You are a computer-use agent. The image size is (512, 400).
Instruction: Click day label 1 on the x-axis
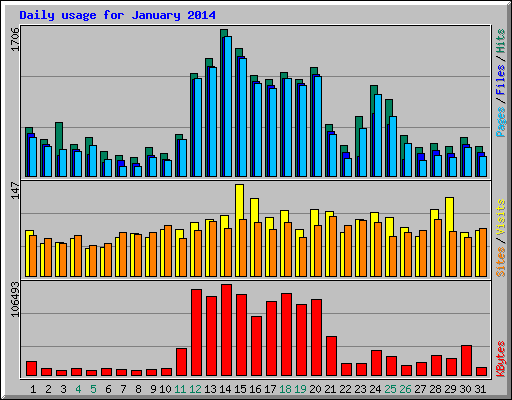(x=33, y=389)
